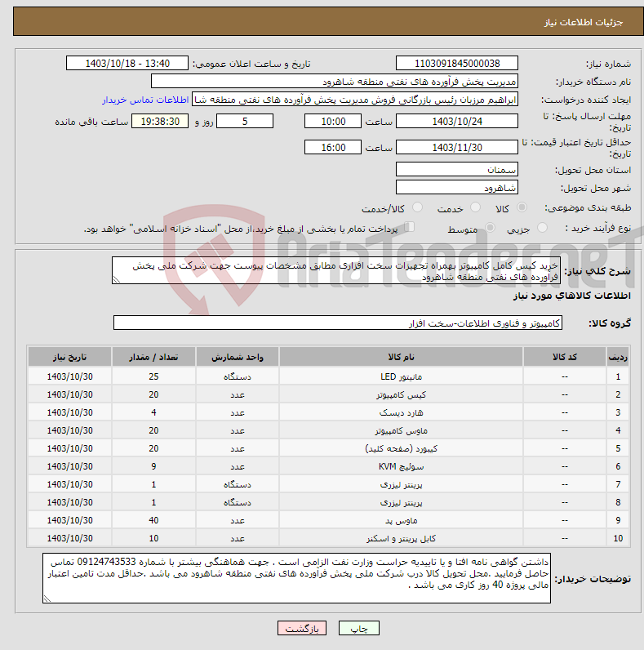Viewport: 644px width, 650px height.
Task: Click the واحد شمارش column header
Action: (x=237, y=357)
